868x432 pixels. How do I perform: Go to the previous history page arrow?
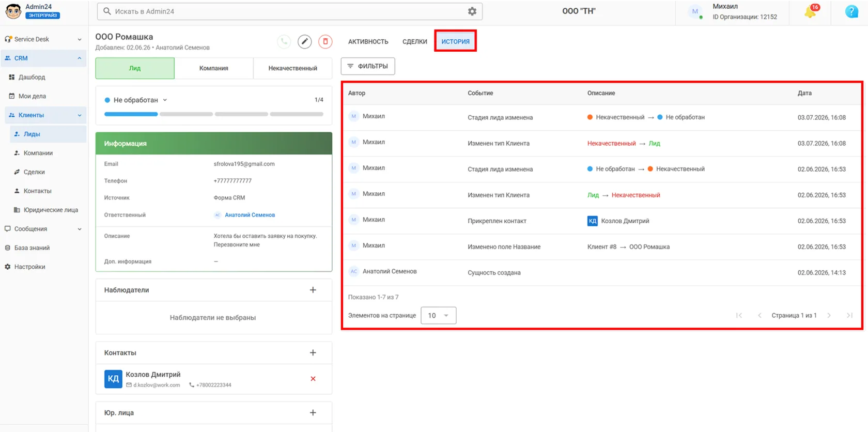click(x=760, y=315)
